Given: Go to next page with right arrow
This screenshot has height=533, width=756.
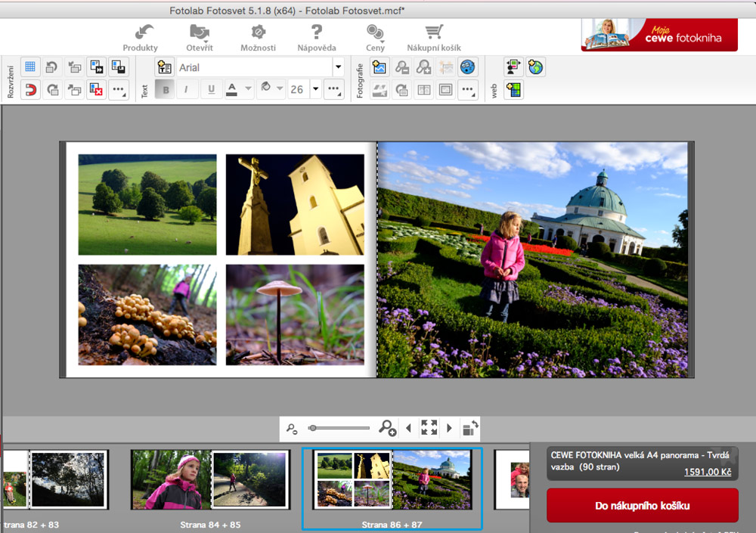Looking at the screenshot, I should (449, 428).
